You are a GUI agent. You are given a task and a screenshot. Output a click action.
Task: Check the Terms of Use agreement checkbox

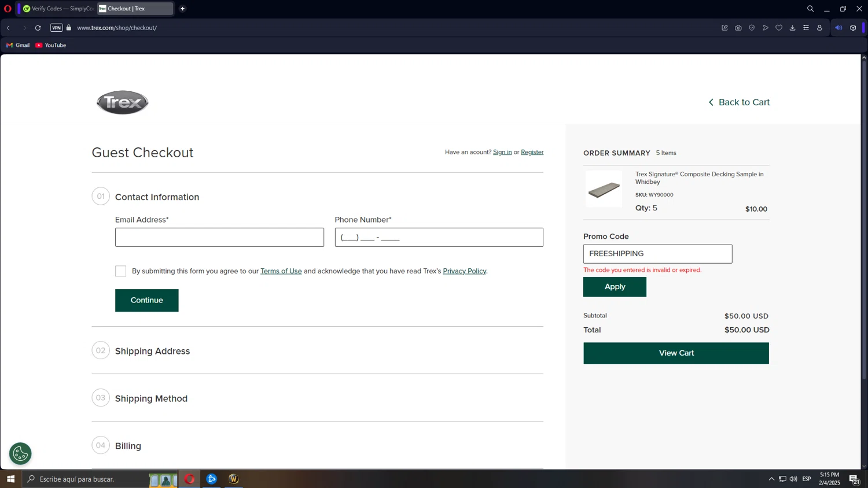pyautogui.click(x=120, y=271)
